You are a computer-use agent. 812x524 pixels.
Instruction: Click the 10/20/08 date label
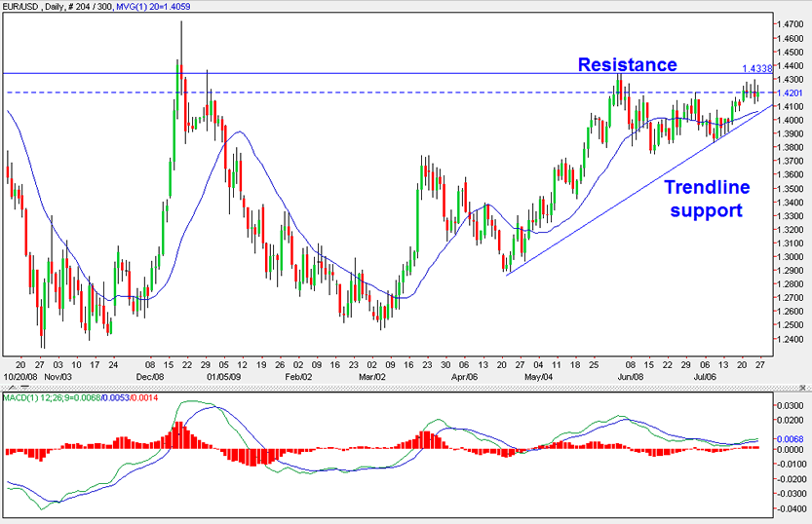click(22, 375)
